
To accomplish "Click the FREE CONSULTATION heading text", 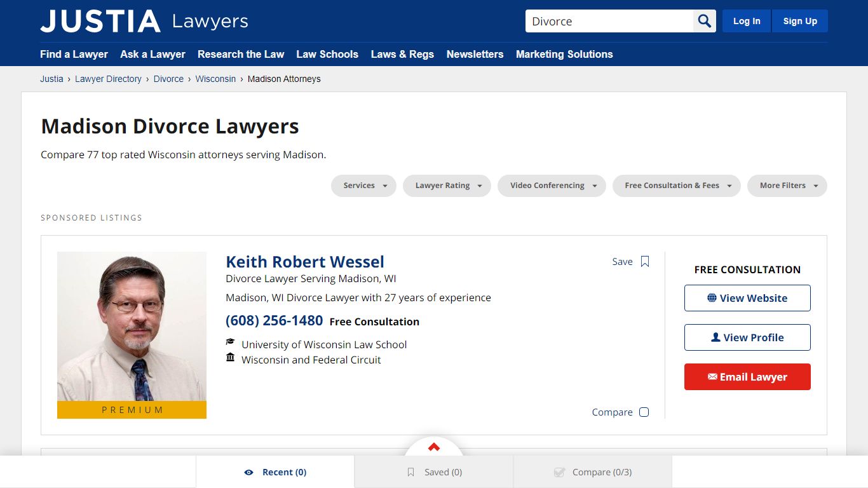I will pos(747,269).
